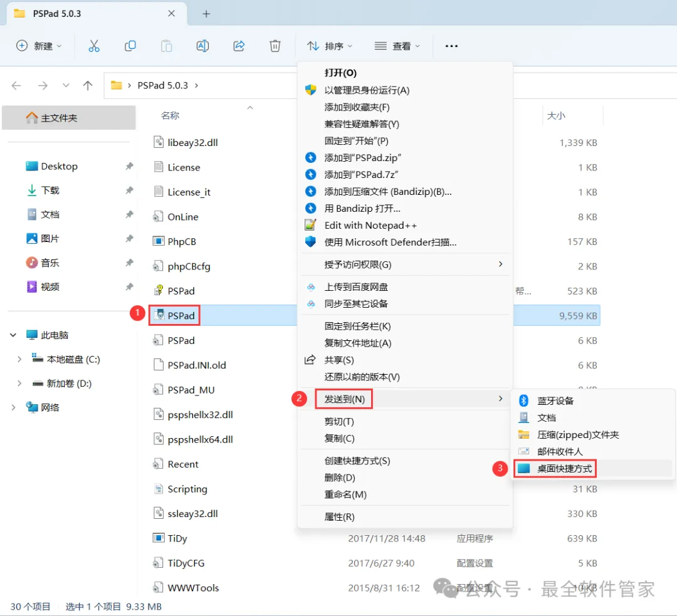Click PSPad 5.0.3 in address breadcrumb
Screen dimensions: 677x616
(162, 85)
